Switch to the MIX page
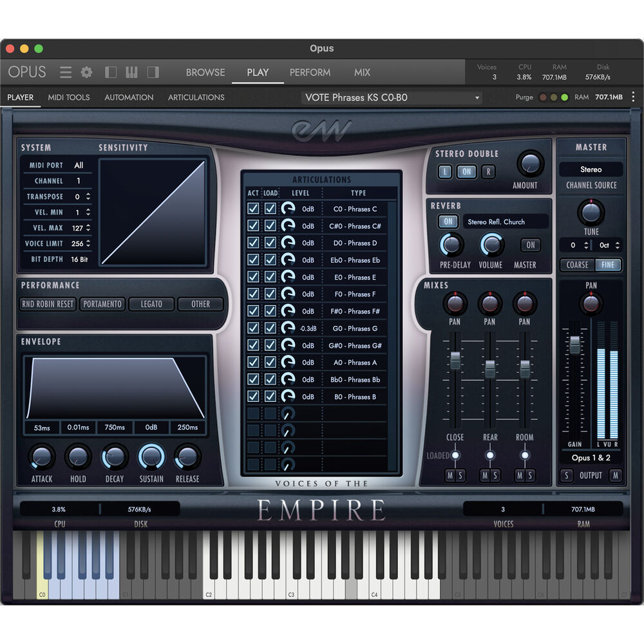The image size is (644, 644). coord(362,72)
